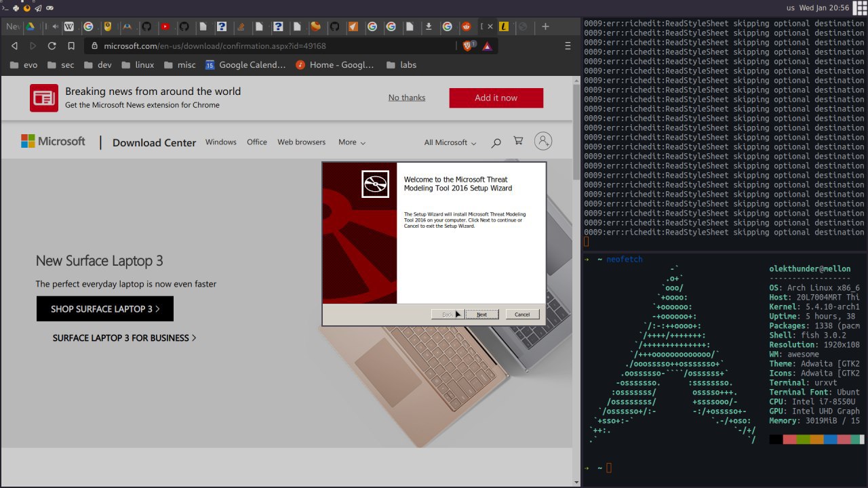The width and height of the screenshot is (868, 488).
Task: Click SURFACE LAPTOP 3 FOR BUSINESS link
Action: pyautogui.click(x=124, y=338)
